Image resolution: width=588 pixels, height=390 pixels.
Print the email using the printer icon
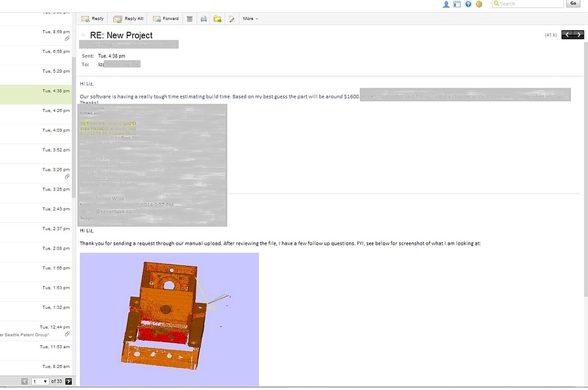pos(204,18)
